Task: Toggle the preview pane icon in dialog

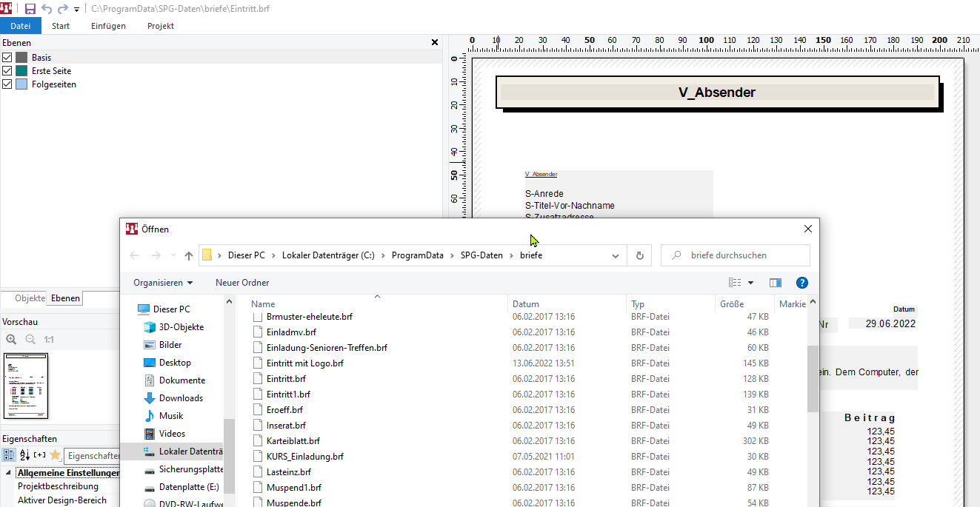Action: point(776,283)
